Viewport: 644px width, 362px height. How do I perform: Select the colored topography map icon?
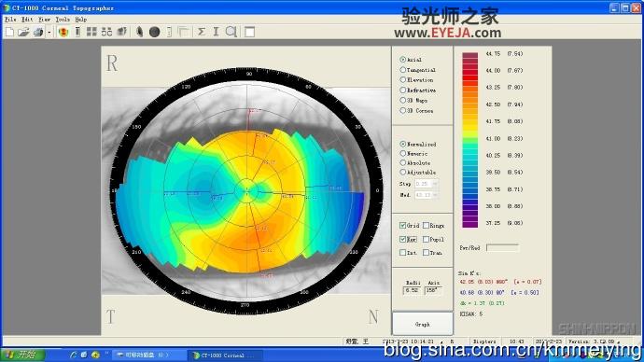coord(63,32)
